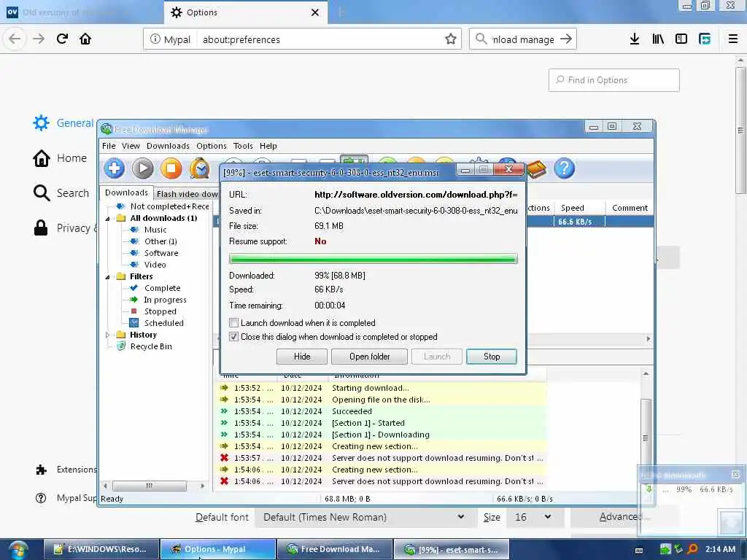Select In progress filter
The image size is (747, 560).
[165, 300]
